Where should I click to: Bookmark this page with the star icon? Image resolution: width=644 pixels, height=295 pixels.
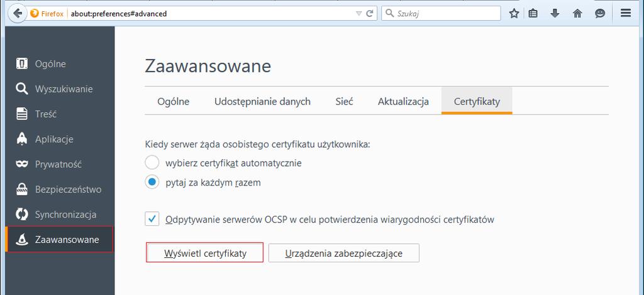pyautogui.click(x=514, y=14)
